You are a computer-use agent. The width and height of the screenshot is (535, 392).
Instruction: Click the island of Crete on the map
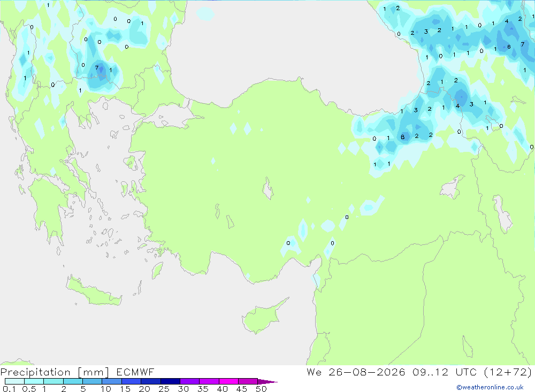tap(94, 291)
